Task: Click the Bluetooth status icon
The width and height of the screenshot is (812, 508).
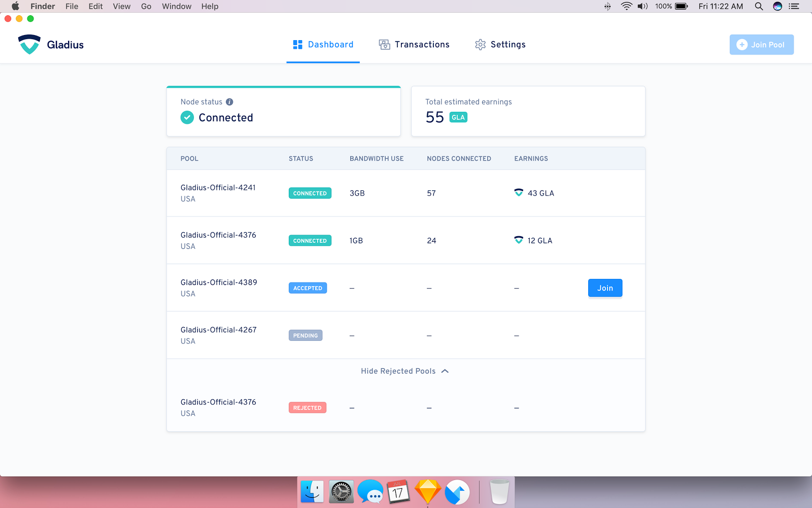Action: click(x=607, y=6)
